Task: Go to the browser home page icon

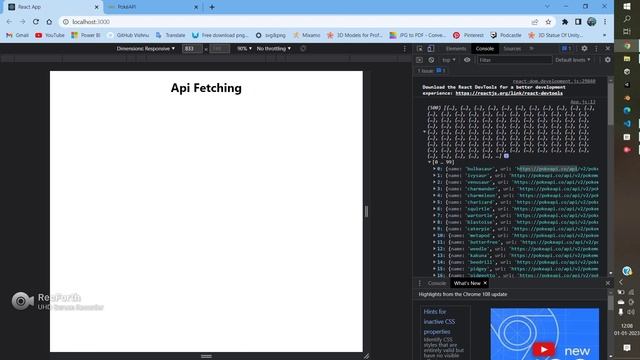Action: pos(49,22)
